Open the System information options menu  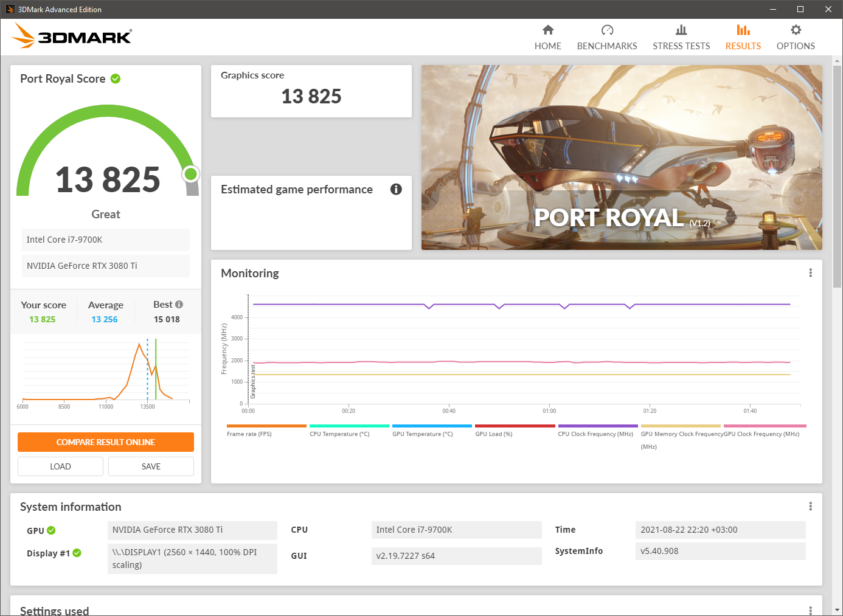[x=810, y=507]
